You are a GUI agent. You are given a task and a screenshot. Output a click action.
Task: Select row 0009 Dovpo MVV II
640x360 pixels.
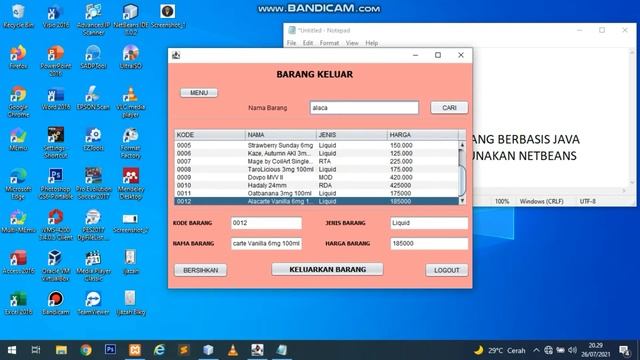[x=316, y=177]
